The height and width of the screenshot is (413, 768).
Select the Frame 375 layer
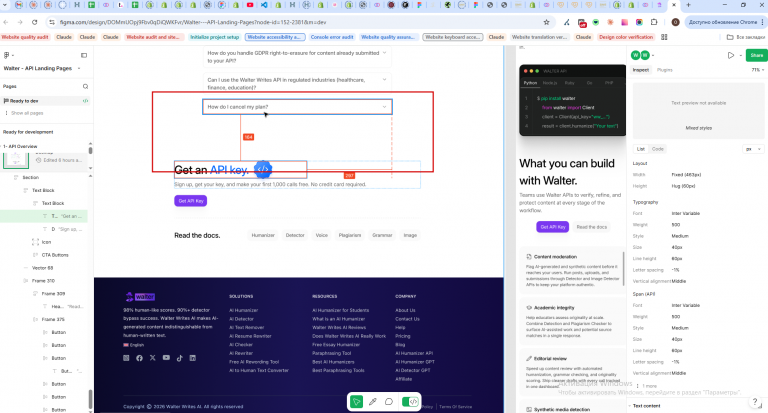tap(53, 319)
